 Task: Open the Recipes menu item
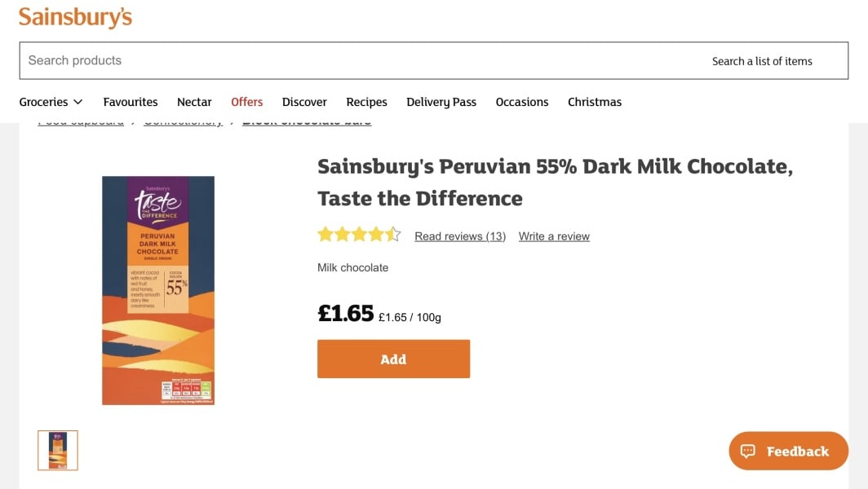(366, 102)
